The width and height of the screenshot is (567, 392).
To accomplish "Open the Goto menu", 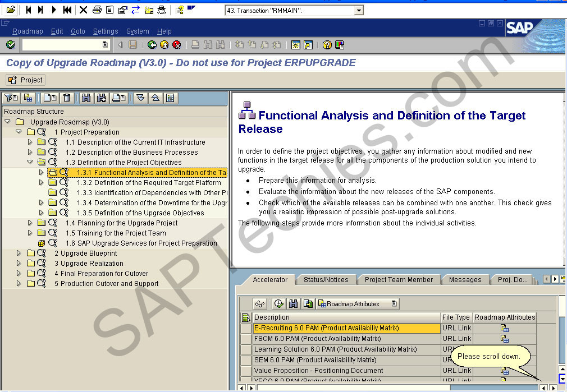I will click(x=77, y=31).
